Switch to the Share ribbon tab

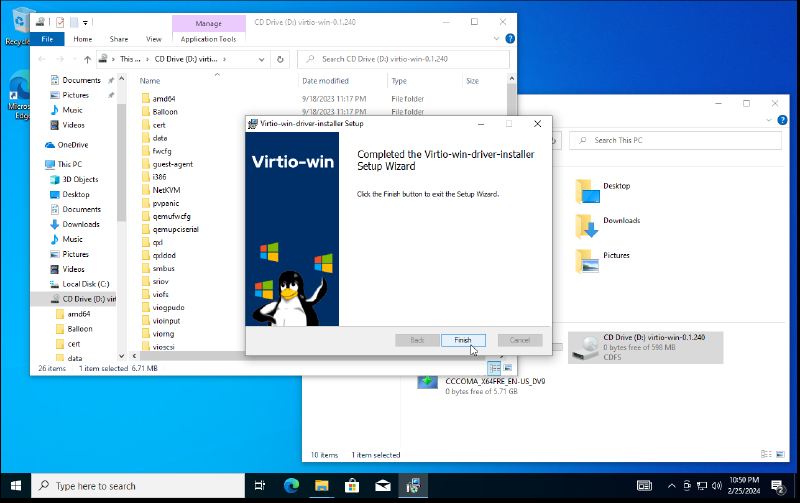coord(119,39)
